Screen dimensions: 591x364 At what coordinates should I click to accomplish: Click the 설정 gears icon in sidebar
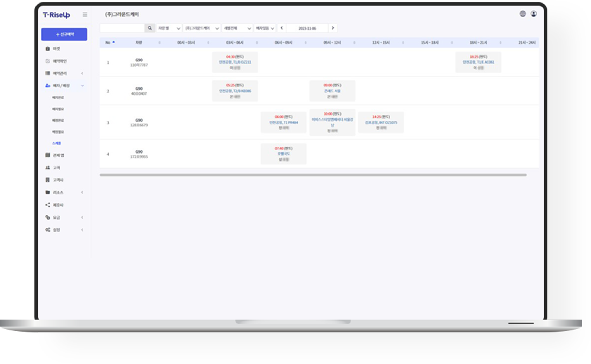click(x=47, y=229)
